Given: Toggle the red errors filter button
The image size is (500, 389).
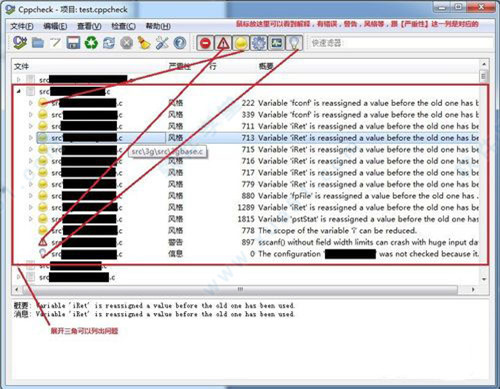Looking at the screenshot, I should point(205,43).
